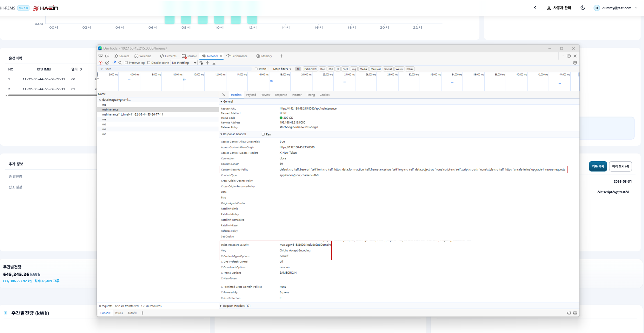Check the Disable cache option
This screenshot has width=644, height=333.
pyautogui.click(x=149, y=63)
